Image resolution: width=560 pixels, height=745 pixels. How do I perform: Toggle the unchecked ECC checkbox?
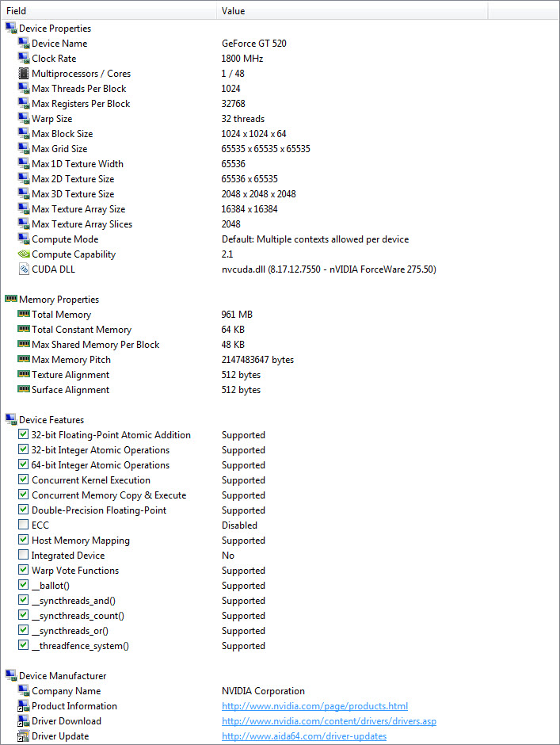click(x=23, y=525)
